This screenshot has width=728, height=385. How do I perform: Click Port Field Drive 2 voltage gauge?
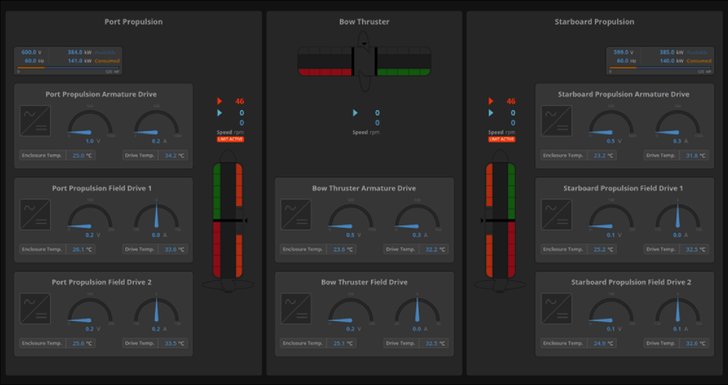pos(90,311)
